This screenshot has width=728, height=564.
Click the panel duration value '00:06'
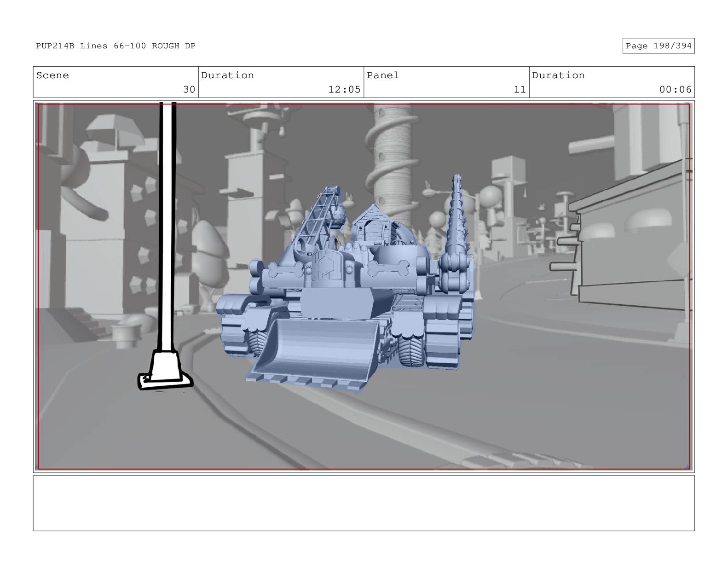pos(675,89)
